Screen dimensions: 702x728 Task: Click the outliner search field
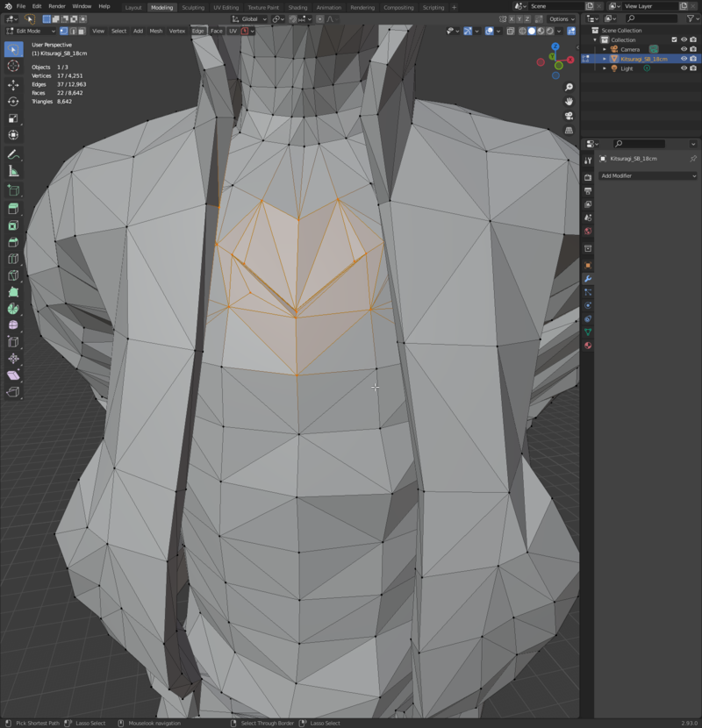[x=651, y=18]
